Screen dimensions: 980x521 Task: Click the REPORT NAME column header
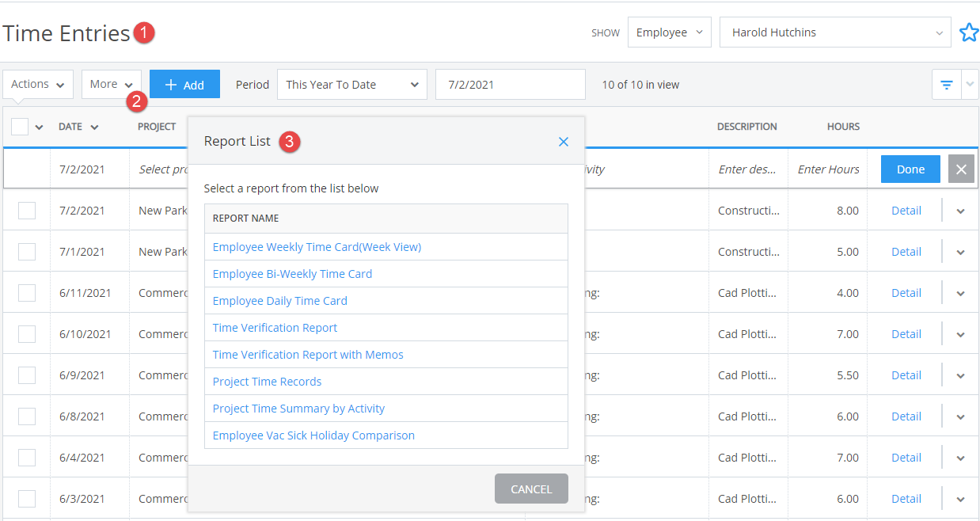pyautogui.click(x=245, y=219)
